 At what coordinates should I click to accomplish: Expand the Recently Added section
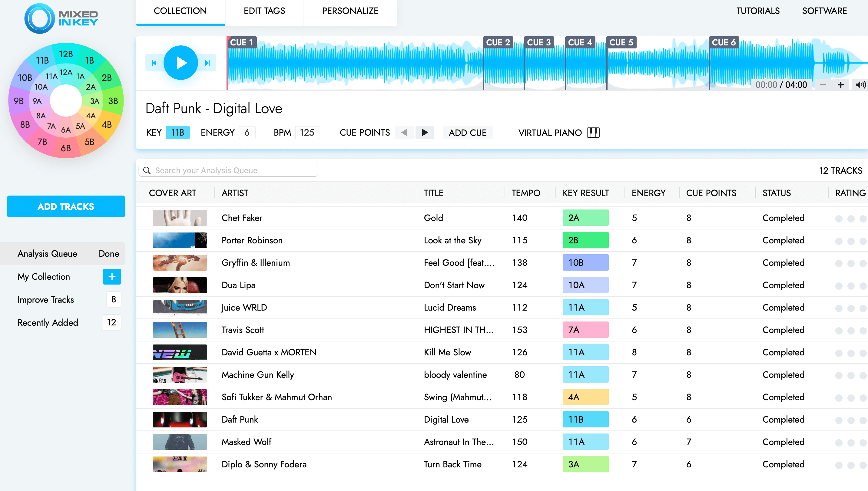click(47, 322)
